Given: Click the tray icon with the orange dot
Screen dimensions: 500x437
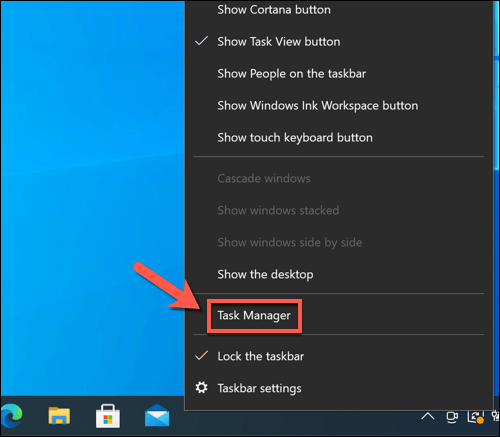Looking at the screenshot, I should (x=476, y=417).
